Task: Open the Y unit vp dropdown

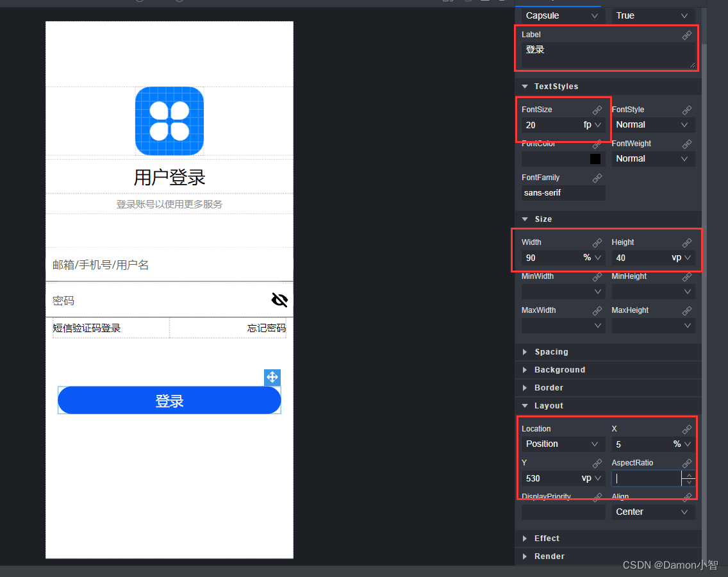Action: (592, 478)
